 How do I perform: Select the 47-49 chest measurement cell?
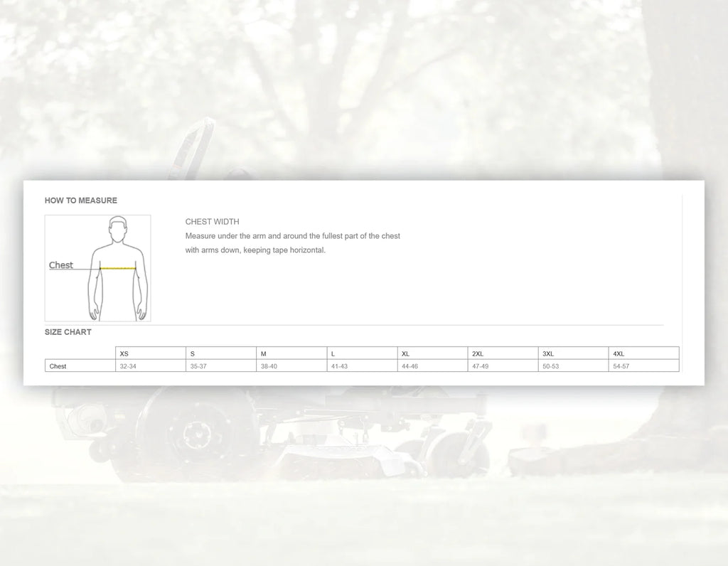503,366
